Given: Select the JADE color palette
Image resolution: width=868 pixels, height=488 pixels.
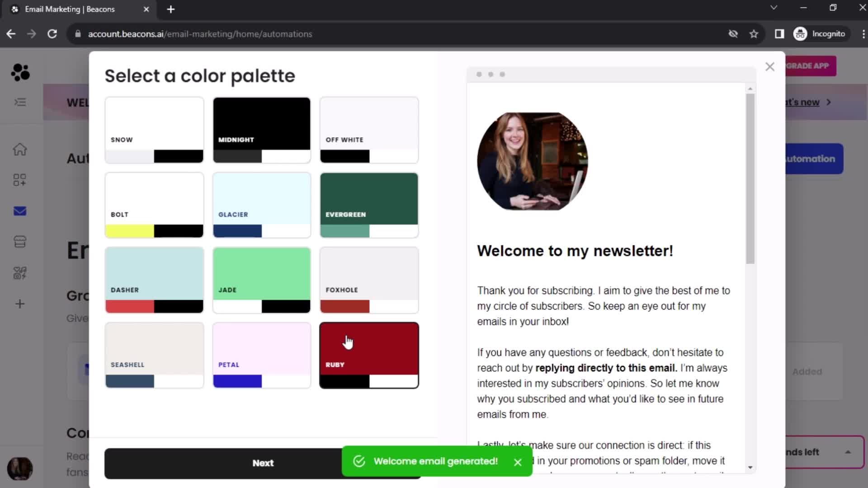Looking at the screenshot, I should [x=261, y=279].
